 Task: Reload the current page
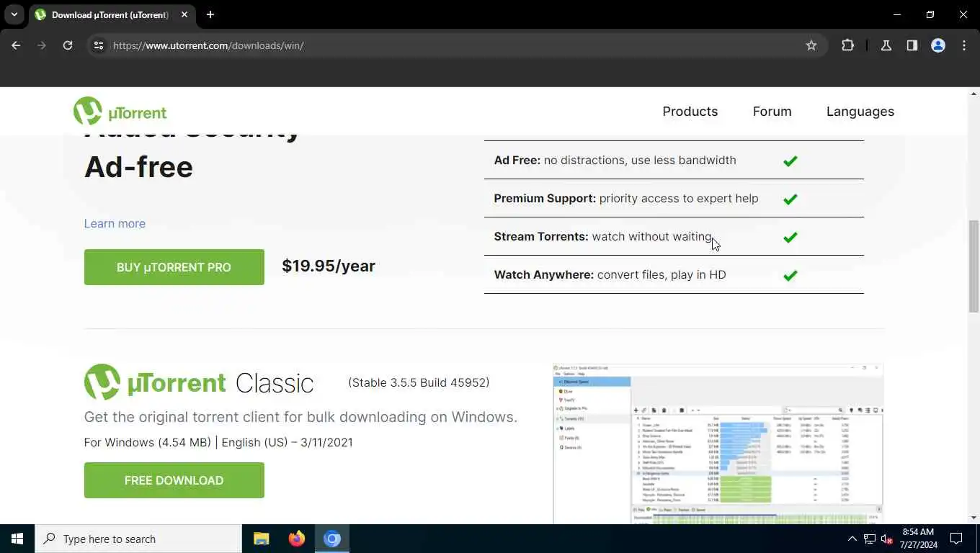coord(68,45)
